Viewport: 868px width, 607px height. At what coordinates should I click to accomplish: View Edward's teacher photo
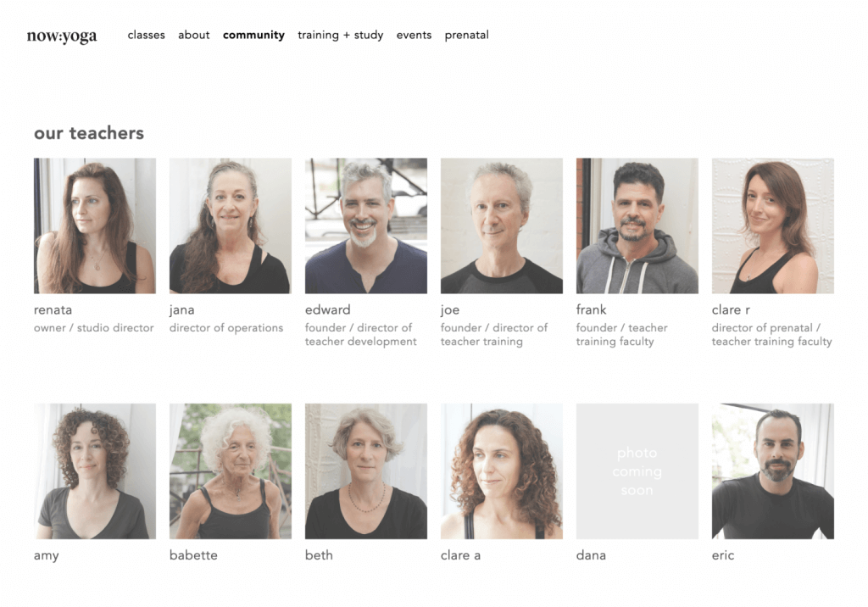366,226
